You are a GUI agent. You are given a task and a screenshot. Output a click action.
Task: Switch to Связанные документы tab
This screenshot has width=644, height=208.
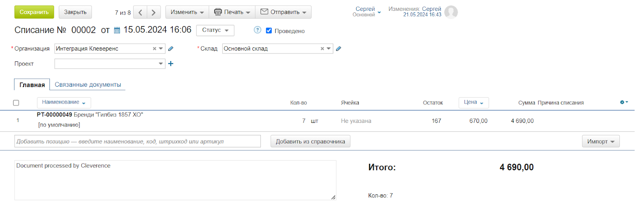(x=88, y=85)
